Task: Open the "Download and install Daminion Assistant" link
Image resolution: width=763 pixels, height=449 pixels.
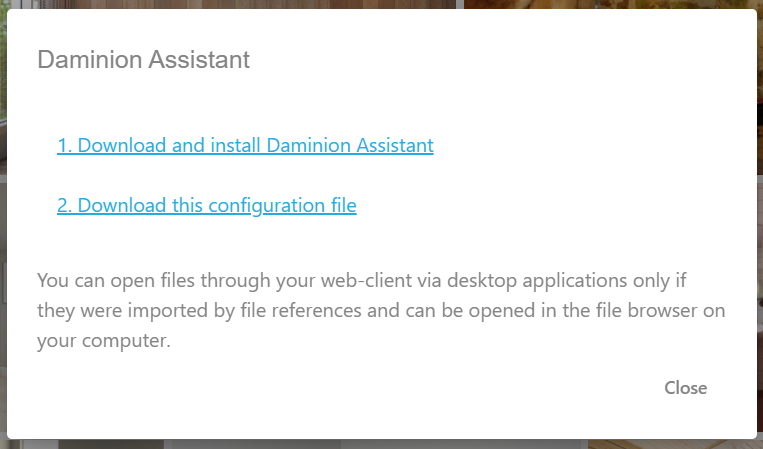Action: coord(245,146)
